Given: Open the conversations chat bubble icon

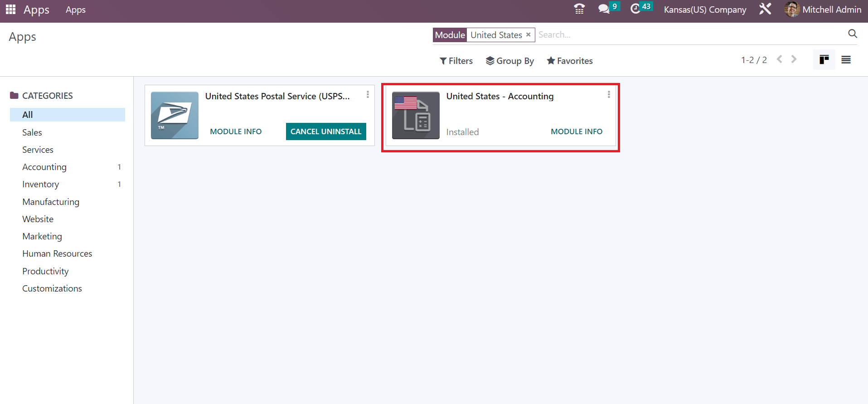Looking at the screenshot, I should pos(604,9).
